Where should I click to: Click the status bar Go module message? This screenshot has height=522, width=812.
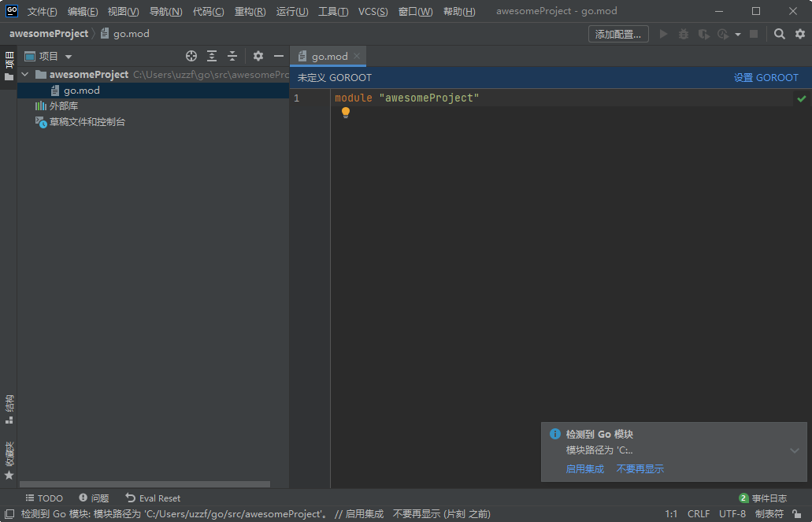(x=256, y=514)
